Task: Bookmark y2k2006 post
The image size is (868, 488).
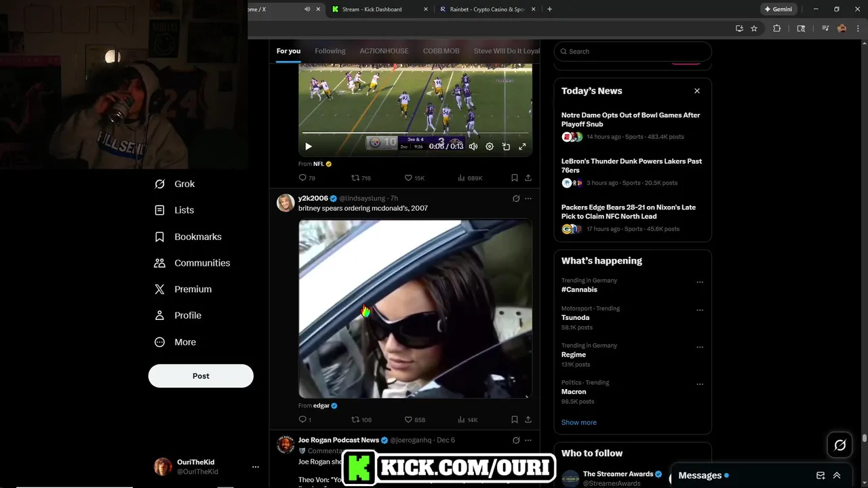Action: click(514, 420)
